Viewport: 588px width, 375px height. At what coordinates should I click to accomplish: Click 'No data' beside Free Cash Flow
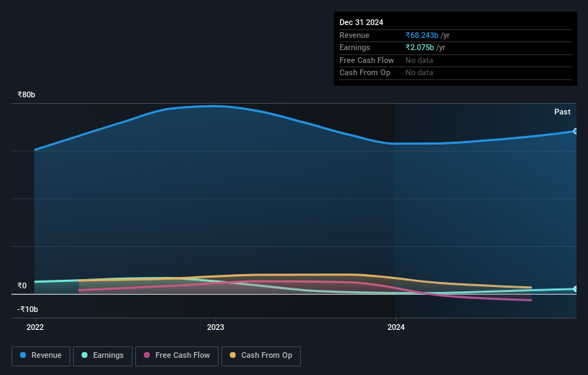[x=419, y=60]
